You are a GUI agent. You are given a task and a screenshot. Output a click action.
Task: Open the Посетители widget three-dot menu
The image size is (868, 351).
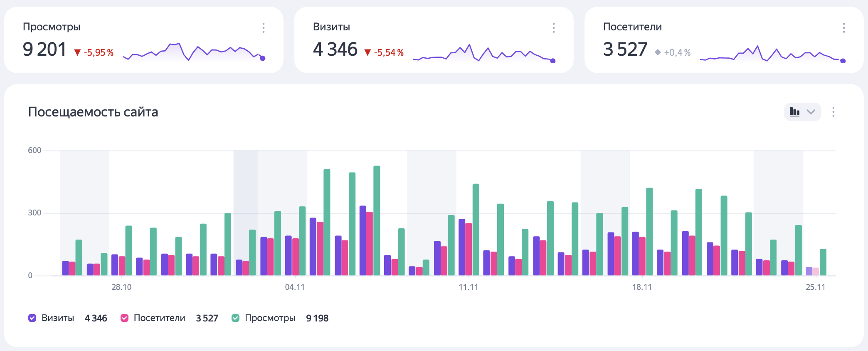(843, 28)
